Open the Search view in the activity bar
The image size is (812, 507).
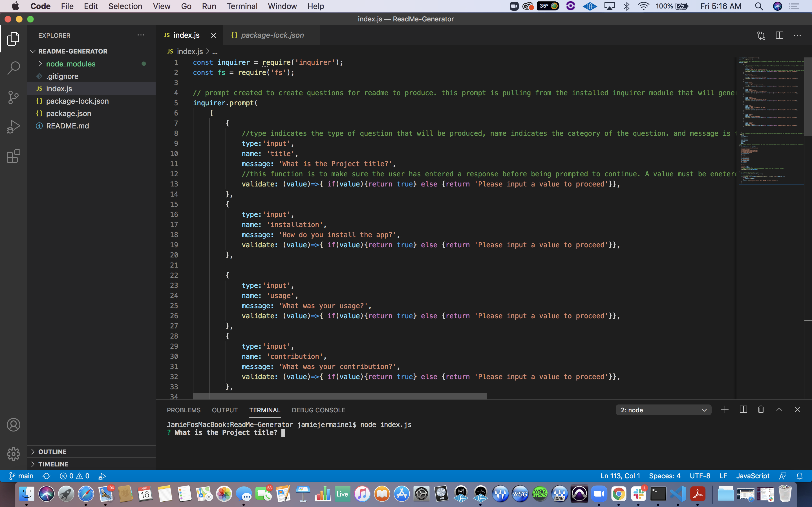tap(14, 68)
